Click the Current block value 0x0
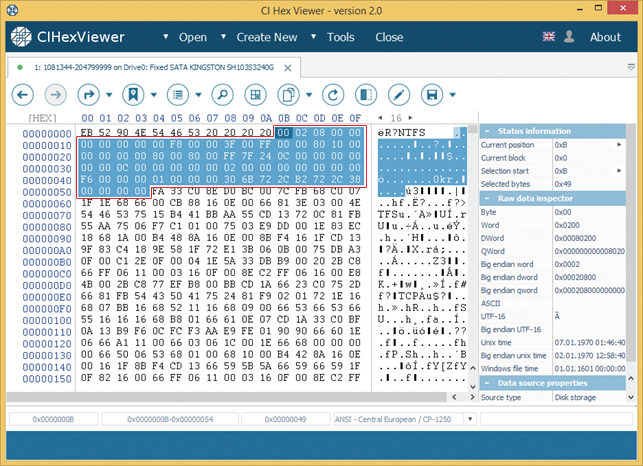The image size is (643, 466). (561, 158)
